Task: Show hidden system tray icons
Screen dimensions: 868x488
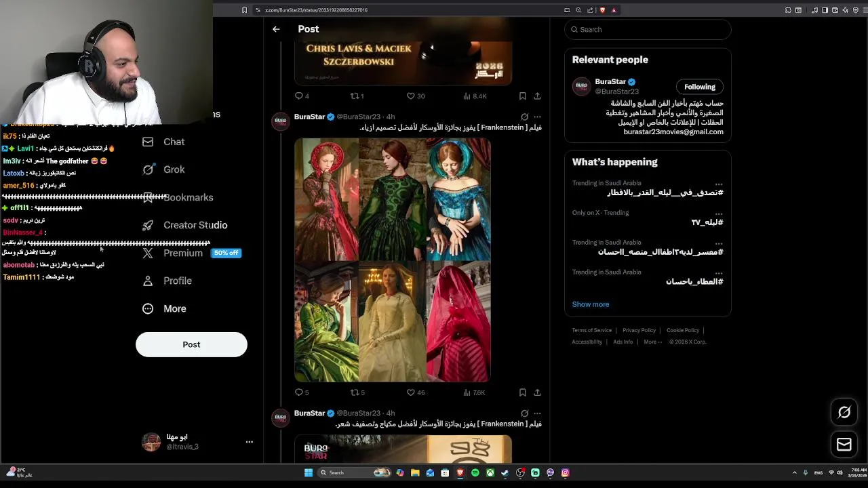Action: click(795, 472)
